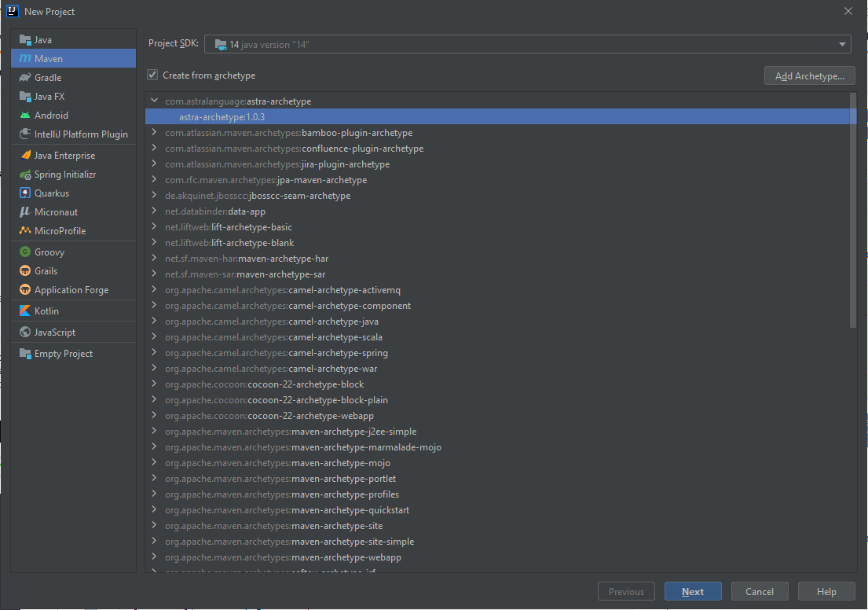Open Help for the New Project dialog
Viewport: 868px width, 610px height.
(x=826, y=592)
